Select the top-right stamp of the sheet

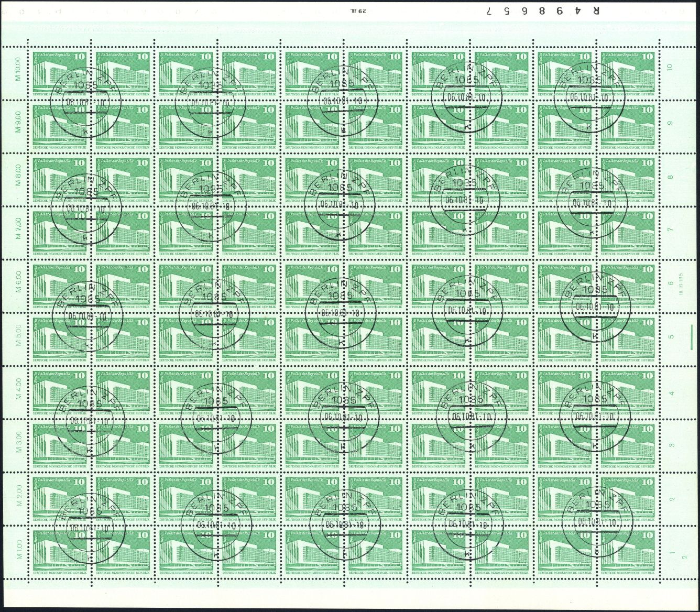point(628,72)
